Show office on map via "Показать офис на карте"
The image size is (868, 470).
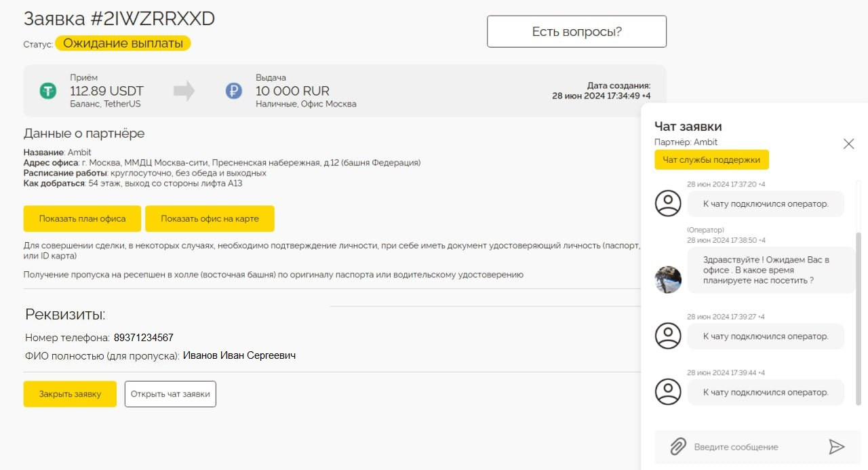[x=210, y=219]
